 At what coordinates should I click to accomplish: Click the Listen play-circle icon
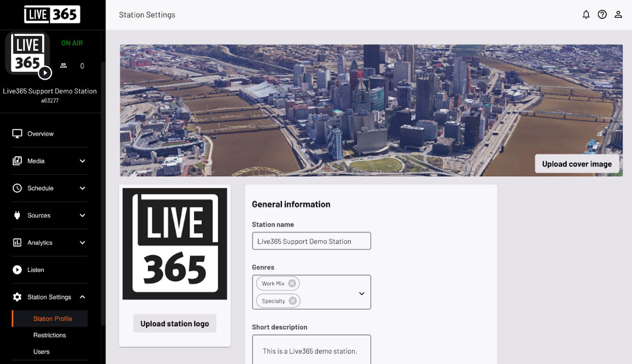point(17,270)
